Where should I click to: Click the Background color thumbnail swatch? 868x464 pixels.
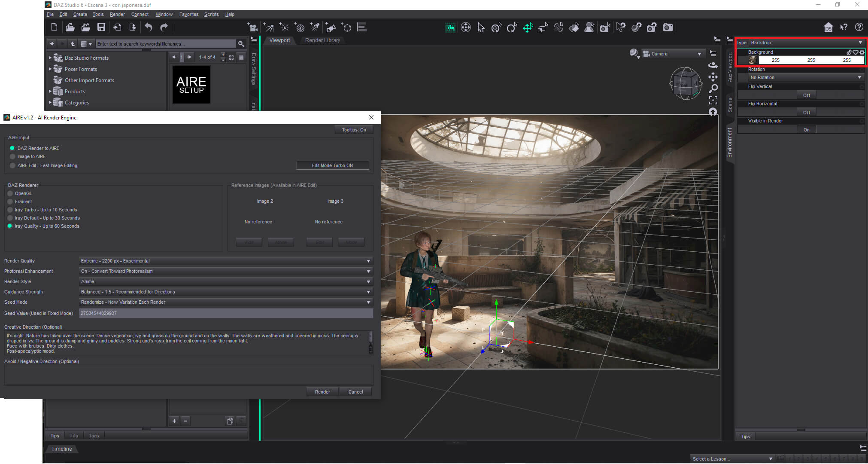753,60
